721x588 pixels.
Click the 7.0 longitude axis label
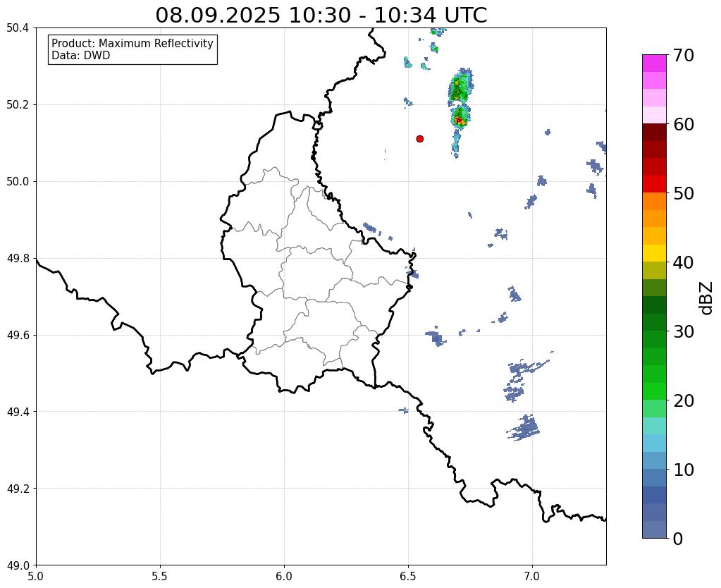point(533,576)
